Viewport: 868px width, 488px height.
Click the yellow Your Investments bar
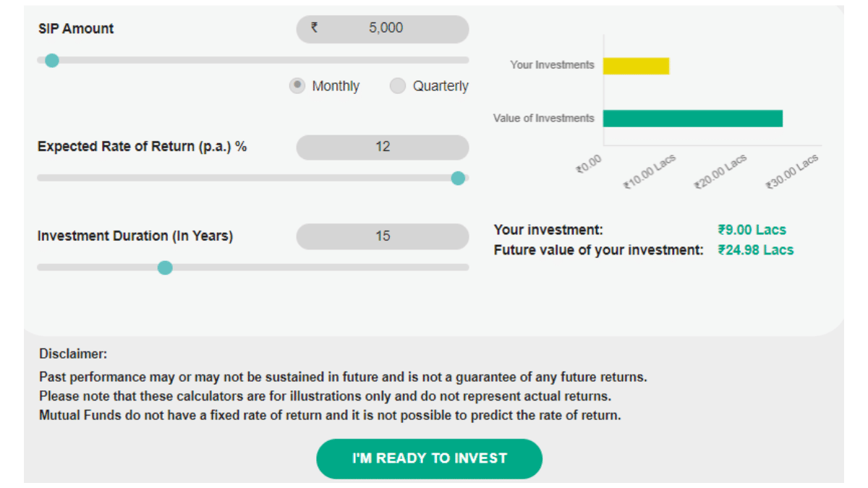(636, 66)
